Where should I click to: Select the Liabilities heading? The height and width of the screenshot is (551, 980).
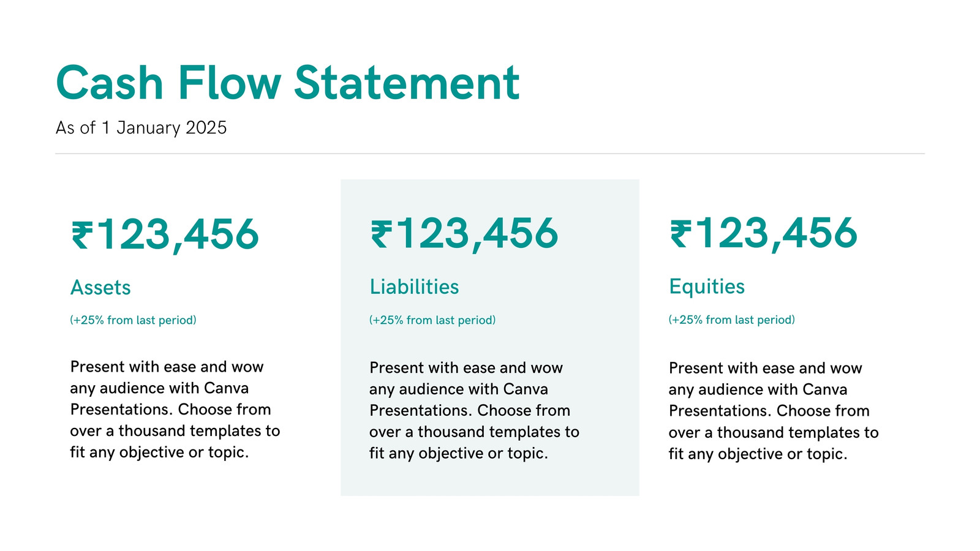point(414,287)
